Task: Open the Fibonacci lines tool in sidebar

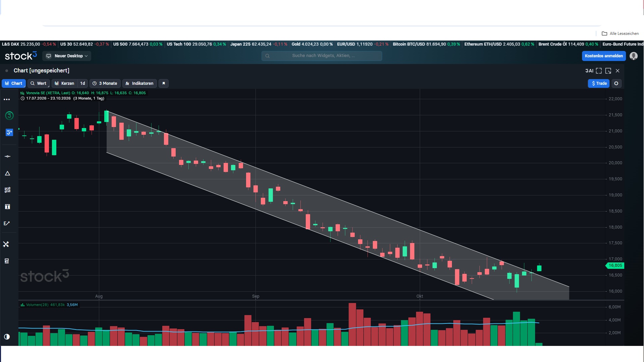Action: coord(7,190)
